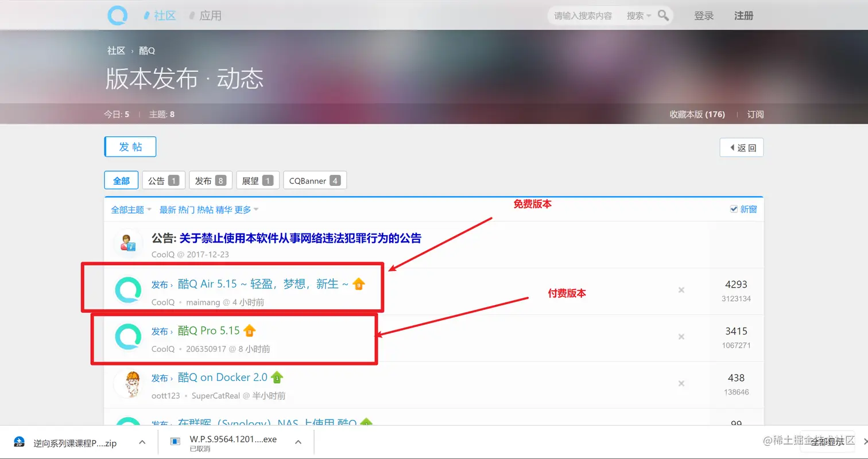Open the 酷Q on Docker 2.0 thread
This screenshot has height=459, width=868.
(x=223, y=378)
